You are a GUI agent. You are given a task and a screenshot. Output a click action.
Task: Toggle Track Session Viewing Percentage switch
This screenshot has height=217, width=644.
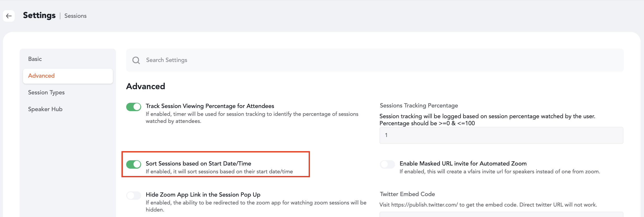(x=134, y=107)
